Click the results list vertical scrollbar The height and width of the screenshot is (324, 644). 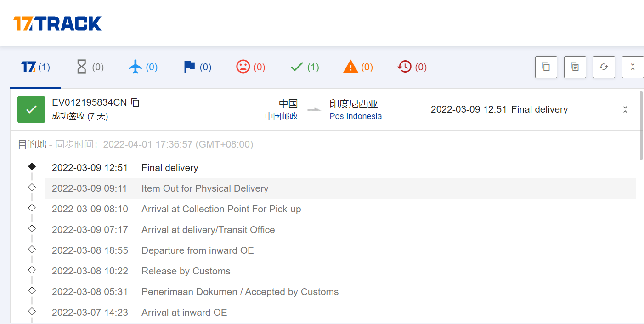tap(641, 126)
